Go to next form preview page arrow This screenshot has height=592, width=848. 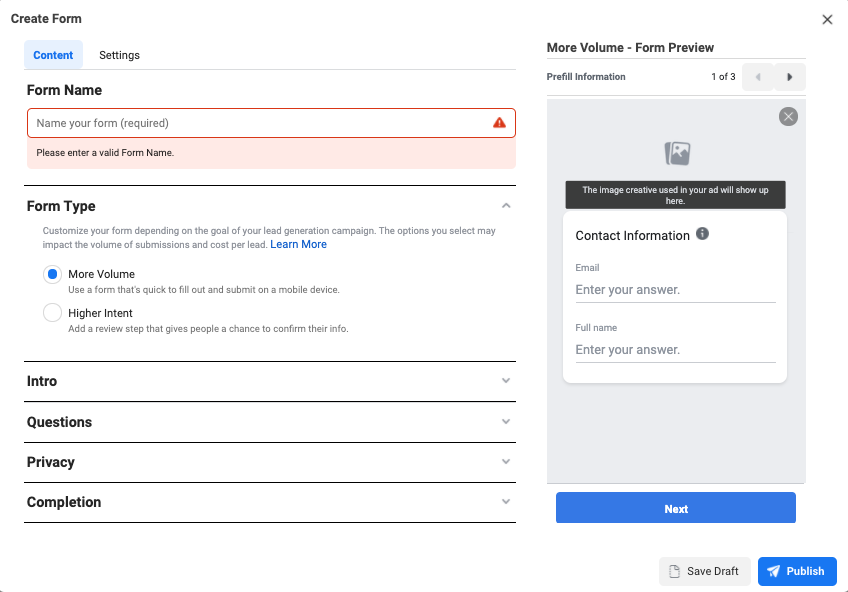click(790, 77)
